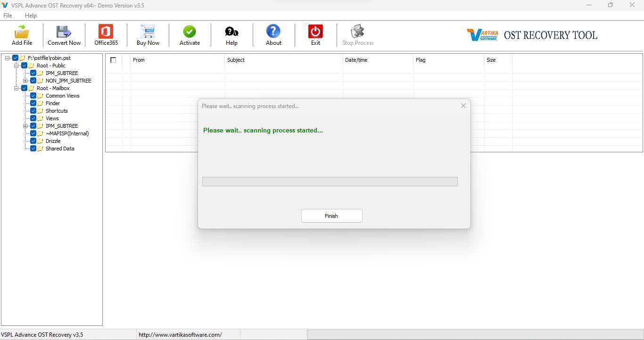Uncheck the ~MAPISP(Internal) checkbox

click(33, 133)
